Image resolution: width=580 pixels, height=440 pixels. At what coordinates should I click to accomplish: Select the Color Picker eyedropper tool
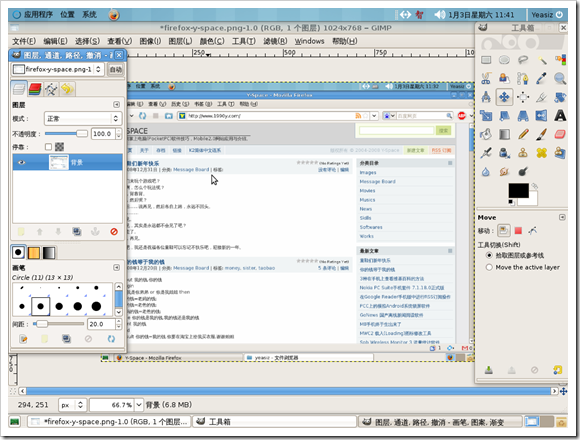point(542,78)
